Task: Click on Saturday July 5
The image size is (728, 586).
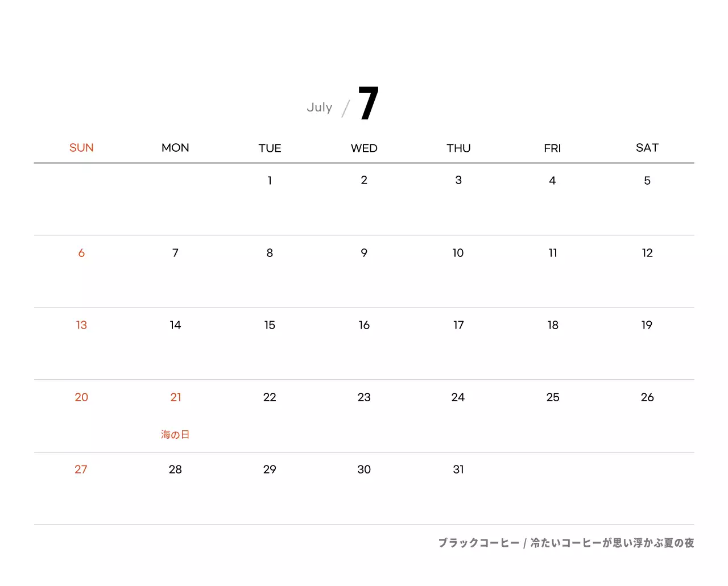Action: (x=647, y=181)
